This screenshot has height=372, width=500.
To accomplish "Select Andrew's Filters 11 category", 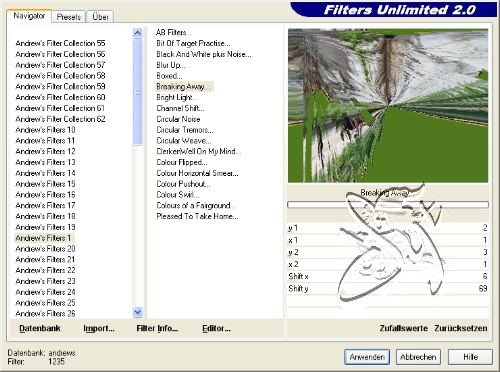I will 45,140.
